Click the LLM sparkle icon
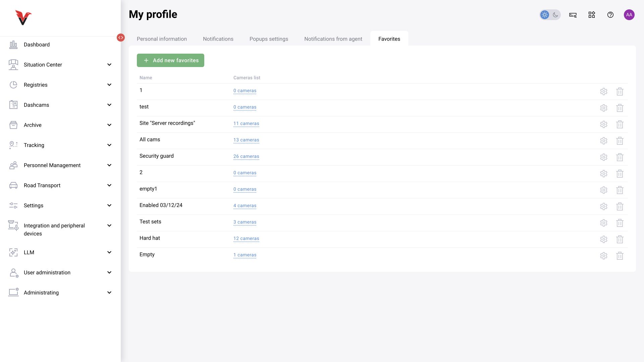644x362 pixels. [13, 252]
